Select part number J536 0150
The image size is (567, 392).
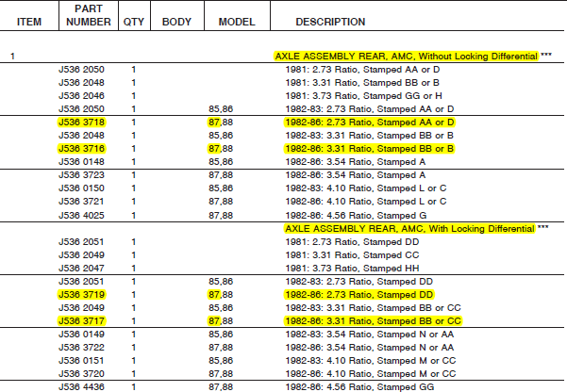click(x=81, y=188)
